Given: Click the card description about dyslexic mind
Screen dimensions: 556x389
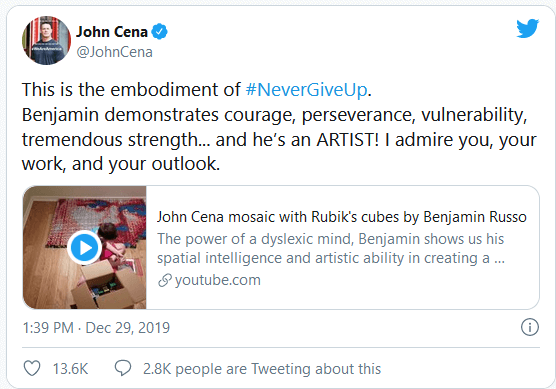Looking at the screenshot, I should click(x=331, y=249).
